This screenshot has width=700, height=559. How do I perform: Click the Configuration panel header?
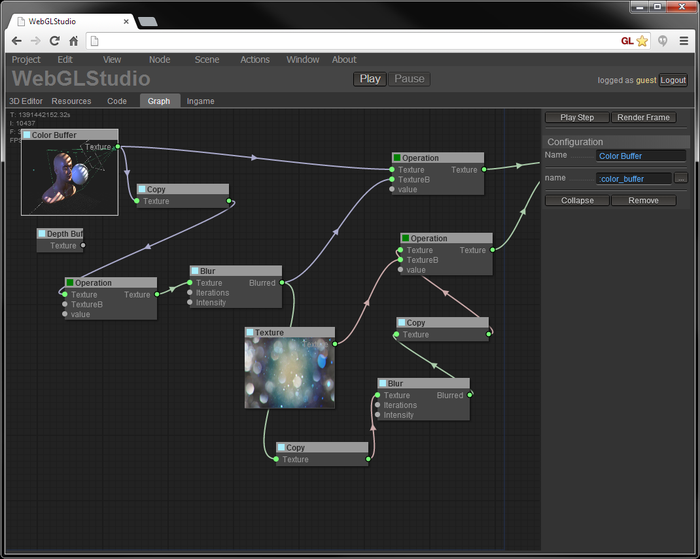click(616, 142)
